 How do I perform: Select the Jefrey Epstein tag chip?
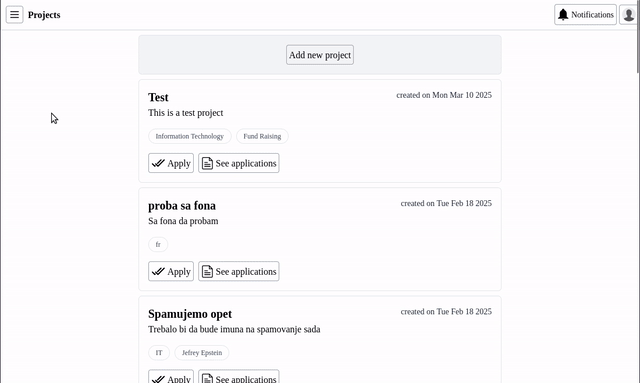(202, 353)
